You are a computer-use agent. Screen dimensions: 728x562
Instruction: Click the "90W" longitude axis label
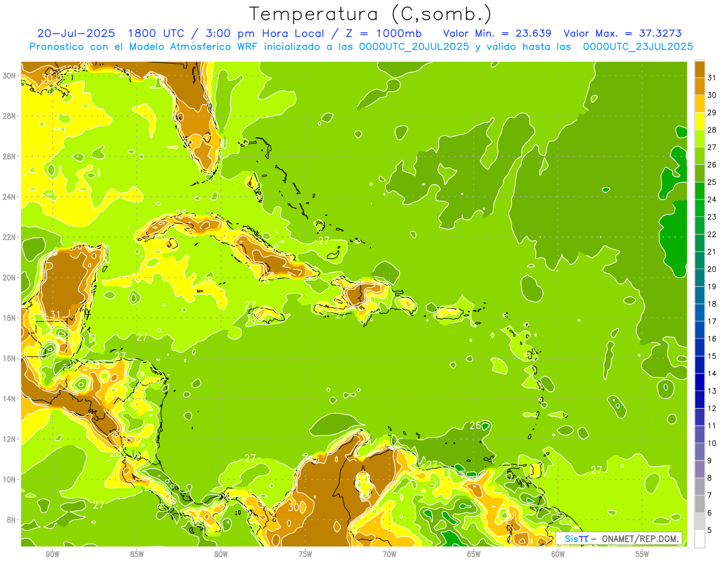click(x=52, y=554)
